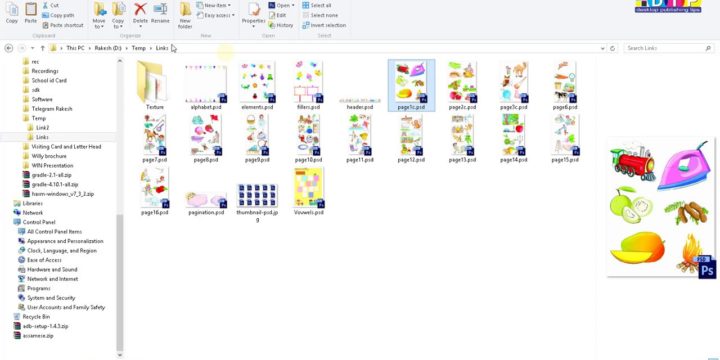Click the preview pane image

pyautogui.click(x=661, y=207)
